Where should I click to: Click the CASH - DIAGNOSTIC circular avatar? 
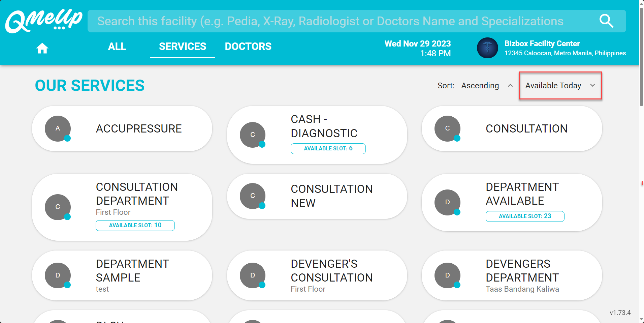pos(253,135)
